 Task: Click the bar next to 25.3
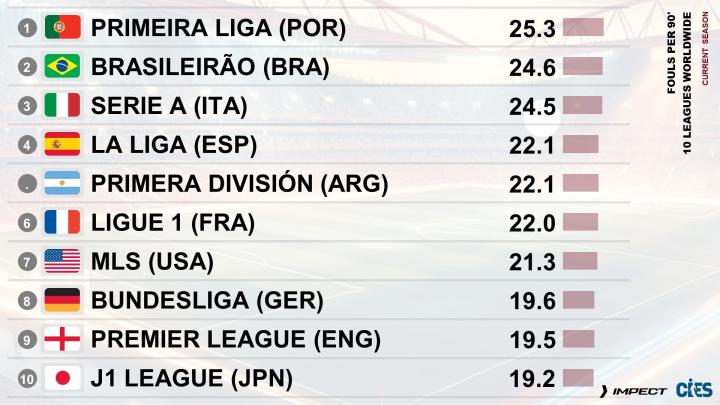pos(584,27)
